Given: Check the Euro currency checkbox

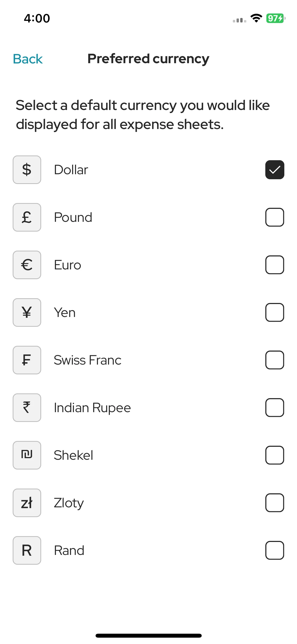Looking at the screenshot, I should 275,265.
